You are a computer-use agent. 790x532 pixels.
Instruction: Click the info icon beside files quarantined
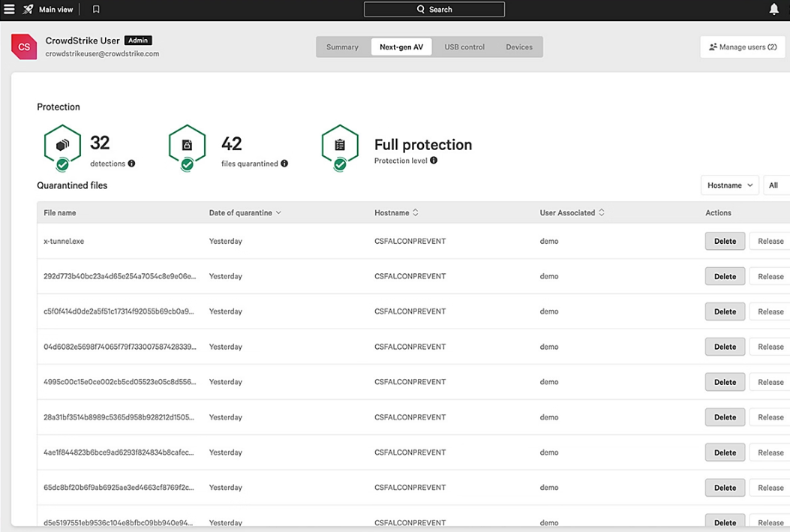[284, 164]
